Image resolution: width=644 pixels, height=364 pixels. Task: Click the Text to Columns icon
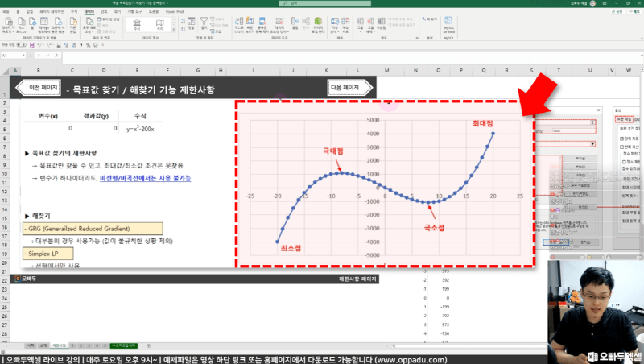pos(238,25)
